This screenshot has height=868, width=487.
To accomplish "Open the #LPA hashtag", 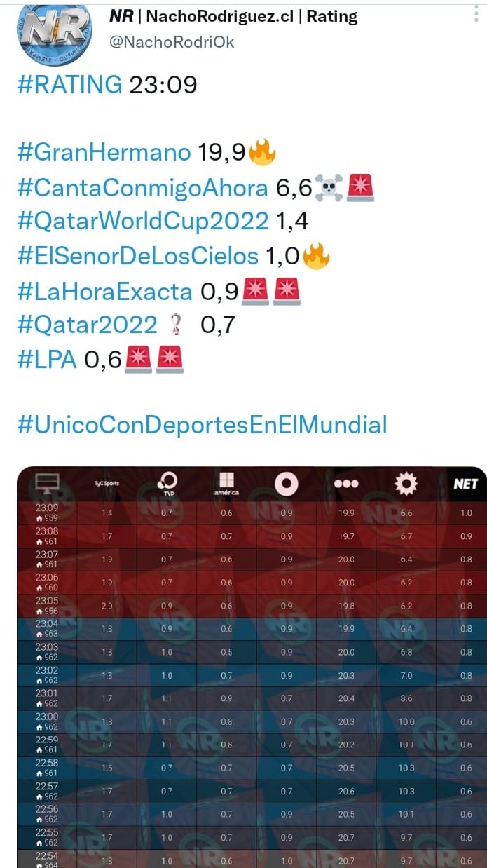I will click(47, 359).
